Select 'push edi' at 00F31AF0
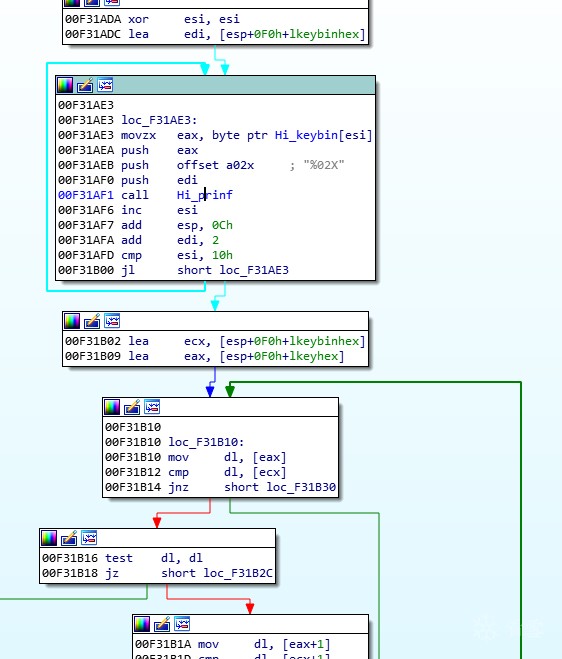The image size is (562, 659). click(128, 180)
